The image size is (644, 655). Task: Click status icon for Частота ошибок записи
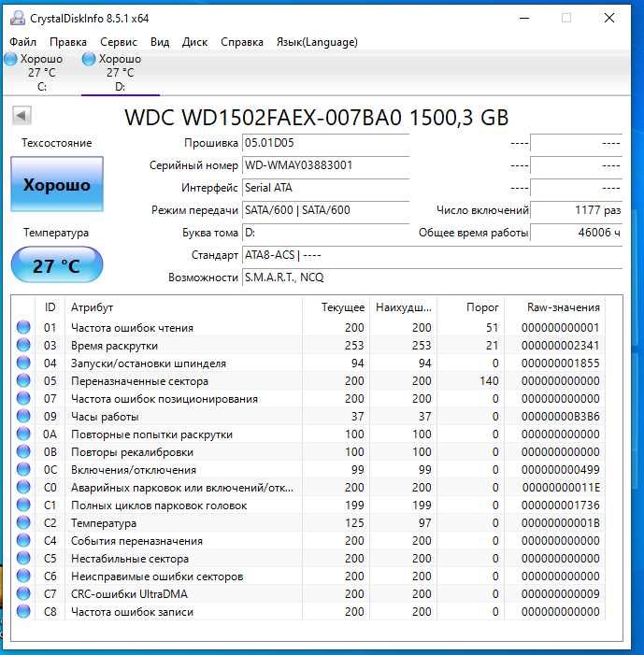pos(23,612)
